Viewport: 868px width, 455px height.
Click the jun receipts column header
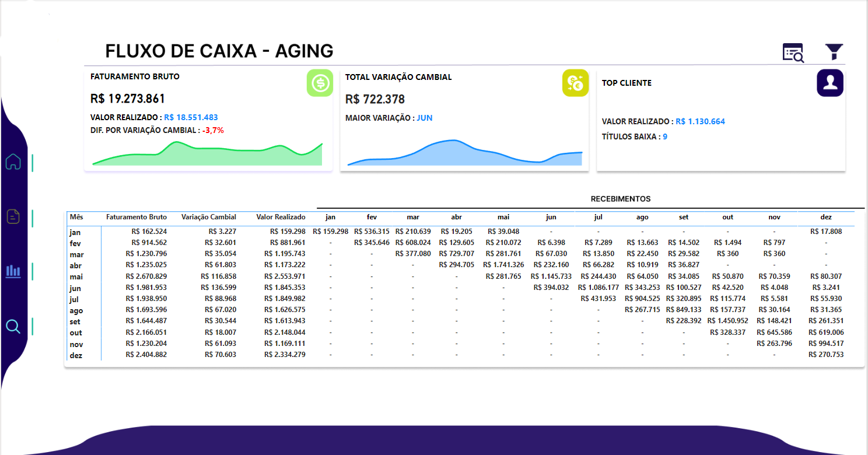tap(551, 217)
